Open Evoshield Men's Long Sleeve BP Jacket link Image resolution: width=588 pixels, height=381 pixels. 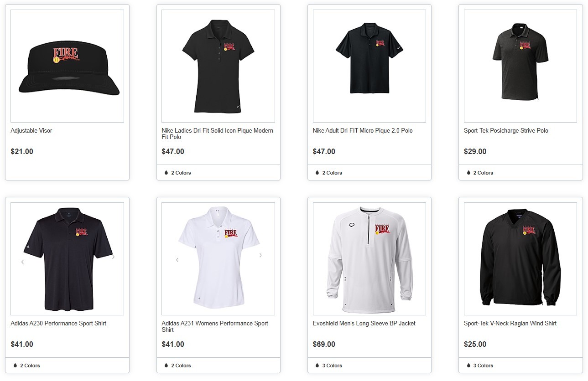(x=364, y=324)
